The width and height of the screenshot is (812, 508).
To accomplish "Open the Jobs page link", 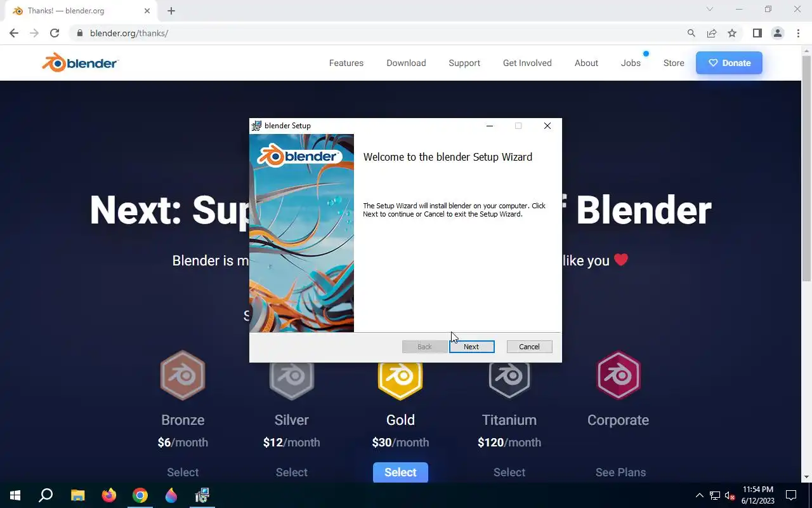I will point(631,63).
